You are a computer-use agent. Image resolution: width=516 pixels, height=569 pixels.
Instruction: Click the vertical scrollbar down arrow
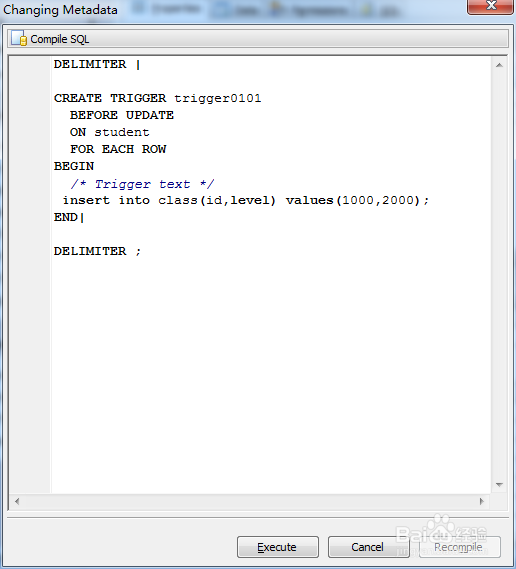click(499, 484)
